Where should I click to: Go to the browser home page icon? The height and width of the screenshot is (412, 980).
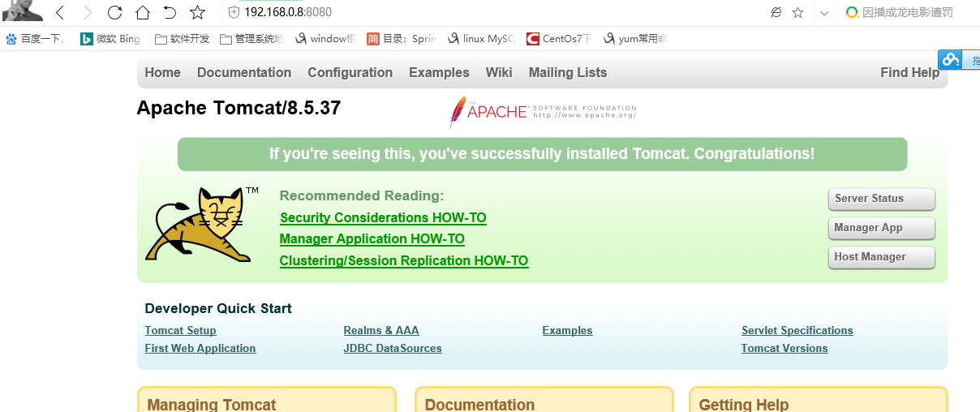(x=142, y=12)
